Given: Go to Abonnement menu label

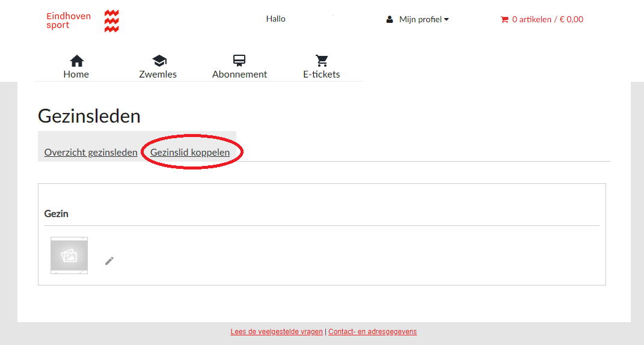Looking at the screenshot, I should [x=239, y=75].
